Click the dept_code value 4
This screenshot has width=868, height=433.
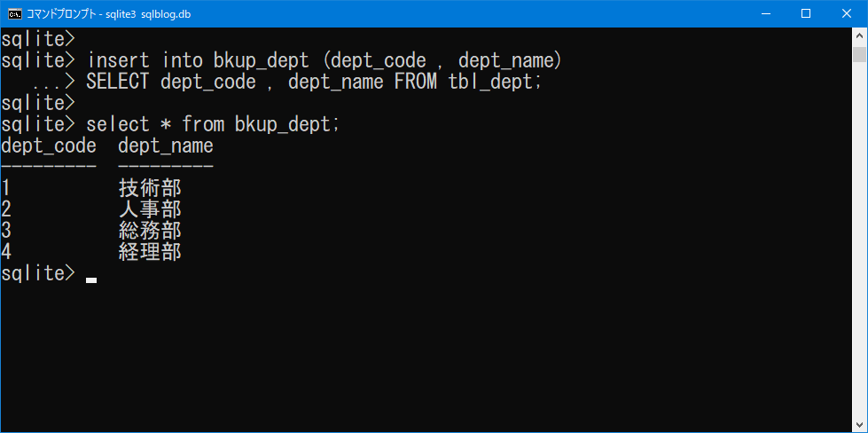6,252
